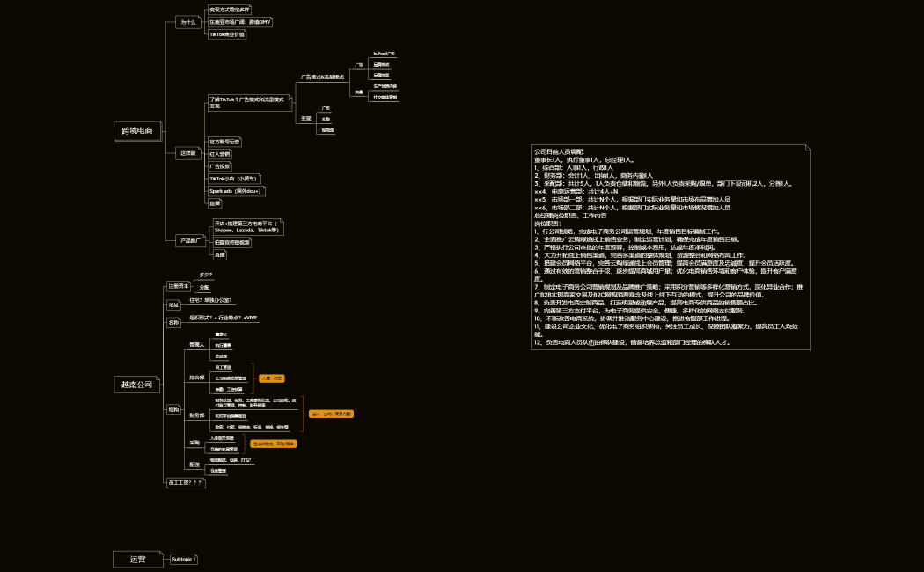Click the orange summary label beside 采购
The image size is (924, 572).
click(x=274, y=444)
